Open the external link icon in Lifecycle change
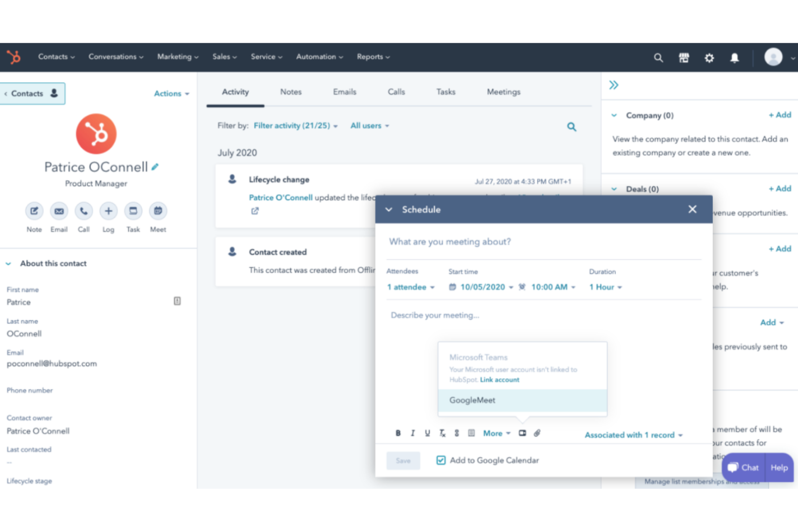Viewport: 798px width, 532px height. click(x=254, y=211)
